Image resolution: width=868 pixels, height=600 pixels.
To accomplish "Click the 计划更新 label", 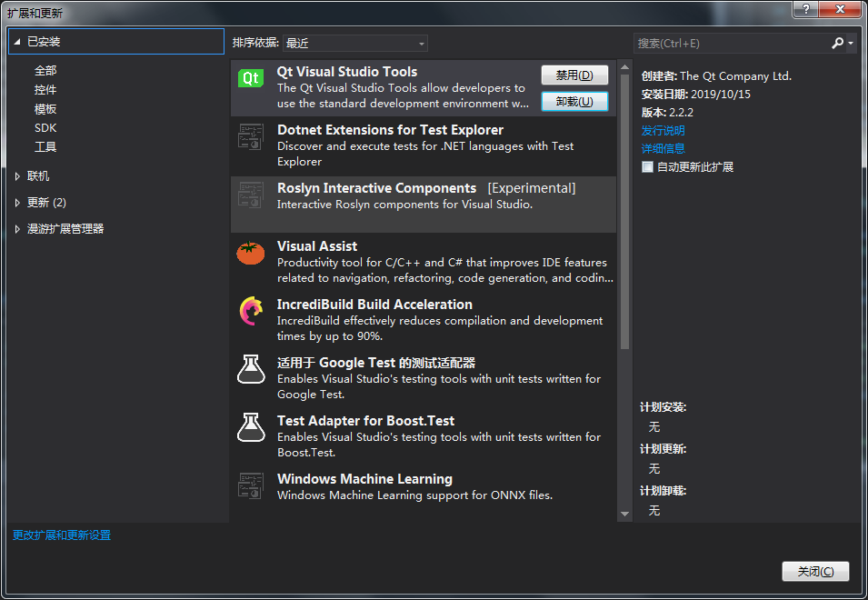I will click(663, 449).
